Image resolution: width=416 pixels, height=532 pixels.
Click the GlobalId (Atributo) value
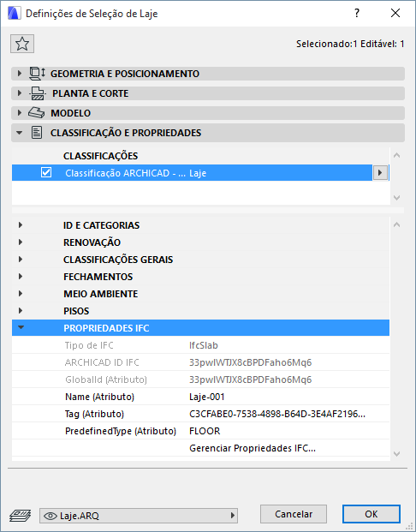(250, 380)
